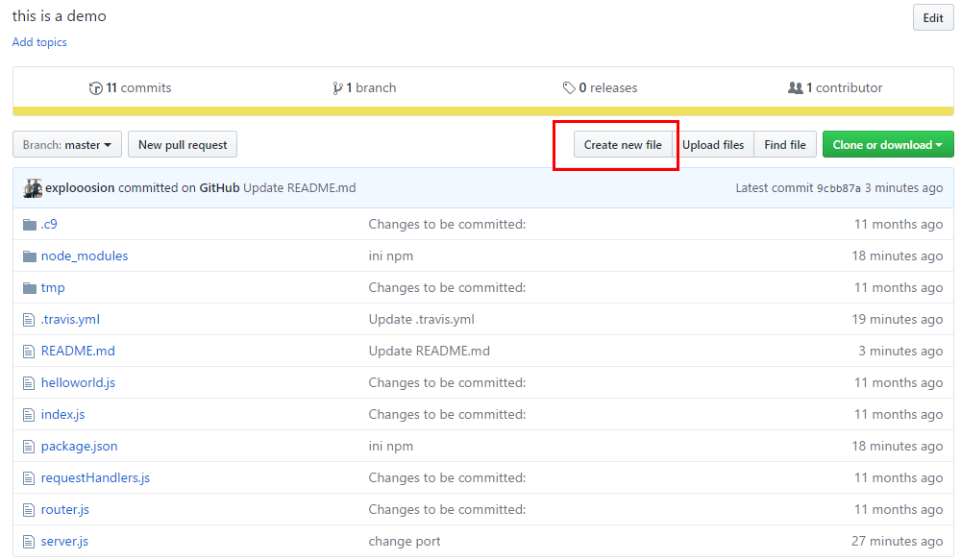Screen dimensions: 961x560
Task: Click '27 minutes ago' in server.js row
Action: click(x=897, y=542)
